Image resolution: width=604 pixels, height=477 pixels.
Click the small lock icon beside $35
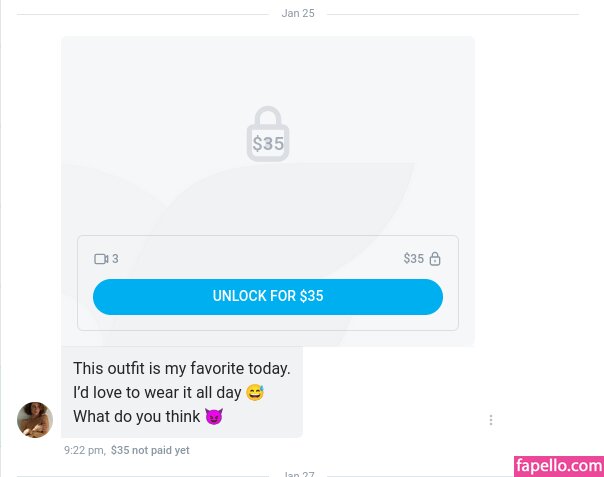435,259
